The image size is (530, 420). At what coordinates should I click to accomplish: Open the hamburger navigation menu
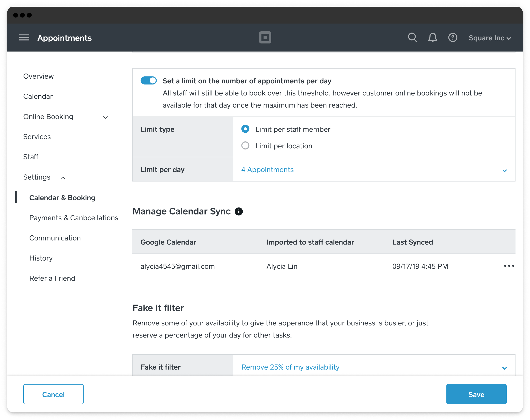[24, 38]
